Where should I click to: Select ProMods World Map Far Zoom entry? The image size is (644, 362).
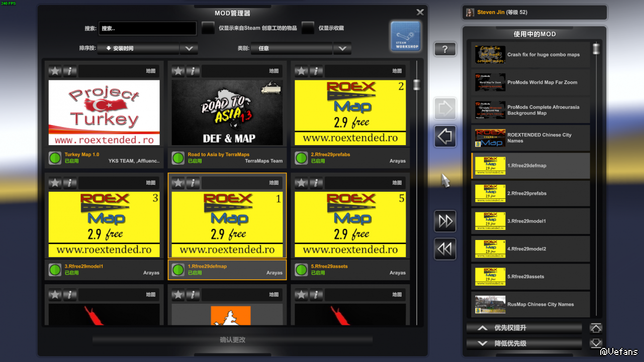(530, 82)
